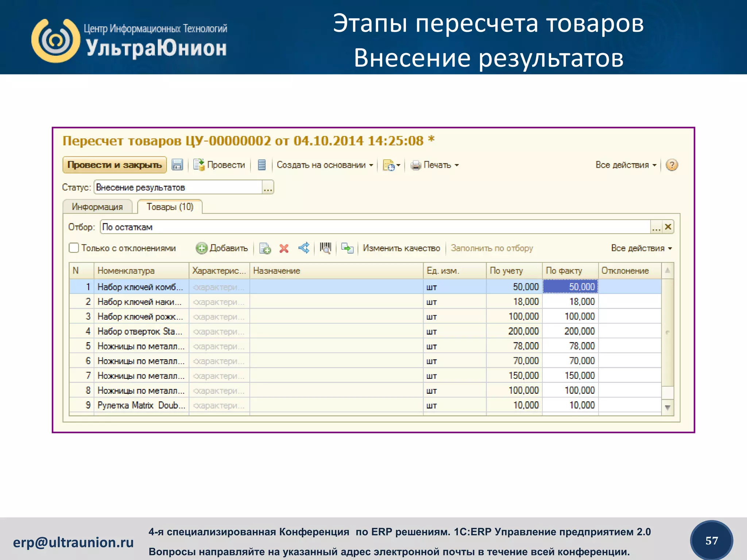Click the Назначение column header
The height and width of the screenshot is (560, 747).
click(x=336, y=271)
